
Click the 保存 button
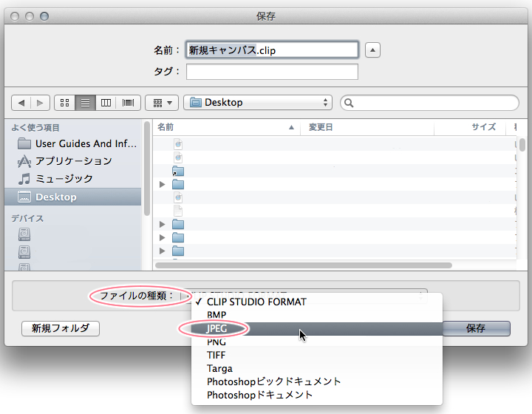[x=476, y=328]
